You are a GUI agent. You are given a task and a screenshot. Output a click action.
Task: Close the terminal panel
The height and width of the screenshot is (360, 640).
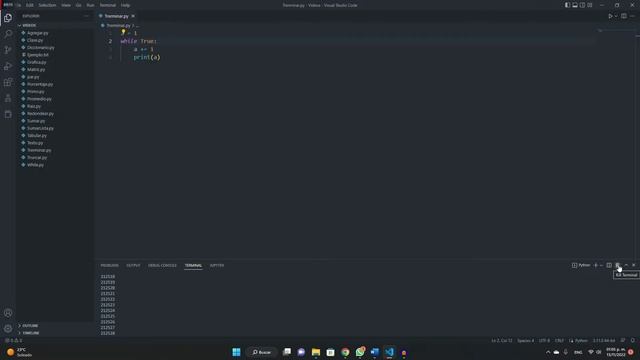tap(633, 265)
